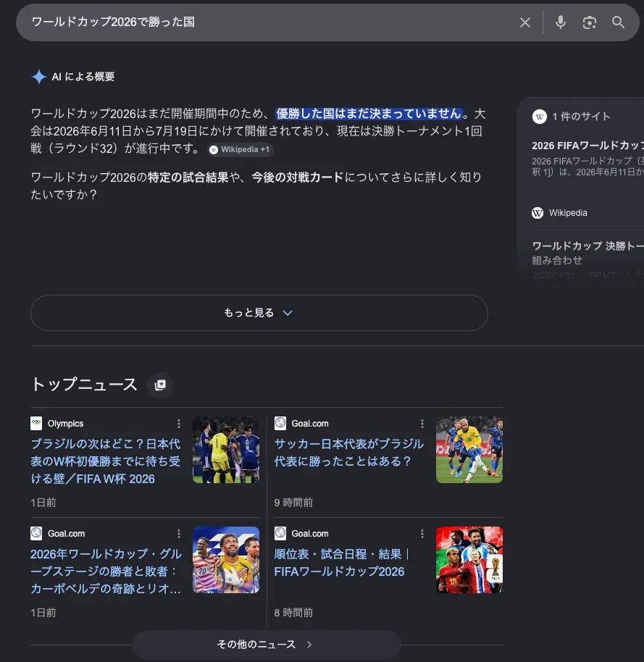Viewport: 644px width, 662px height.
Task: Open the saved news icon beside トップニュース
Action: click(x=160, y=385)
